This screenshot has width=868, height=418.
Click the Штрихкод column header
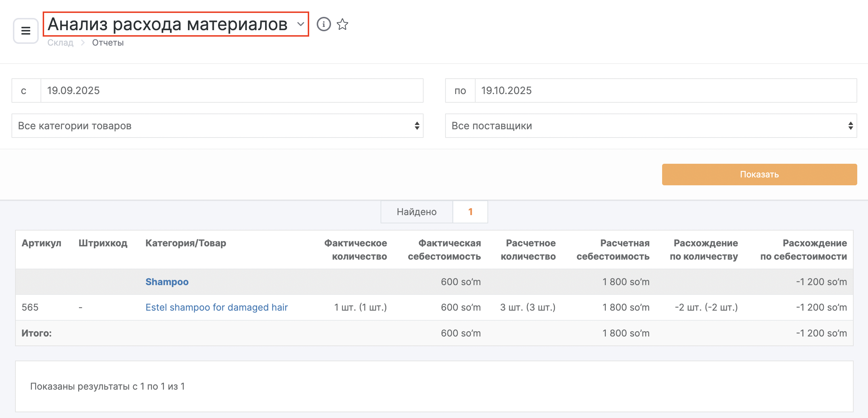pos(103,243)
